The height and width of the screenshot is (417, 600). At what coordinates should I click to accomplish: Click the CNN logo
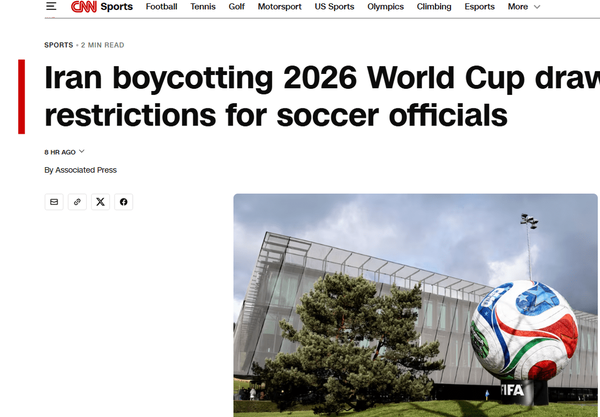[x=82, y=7]
